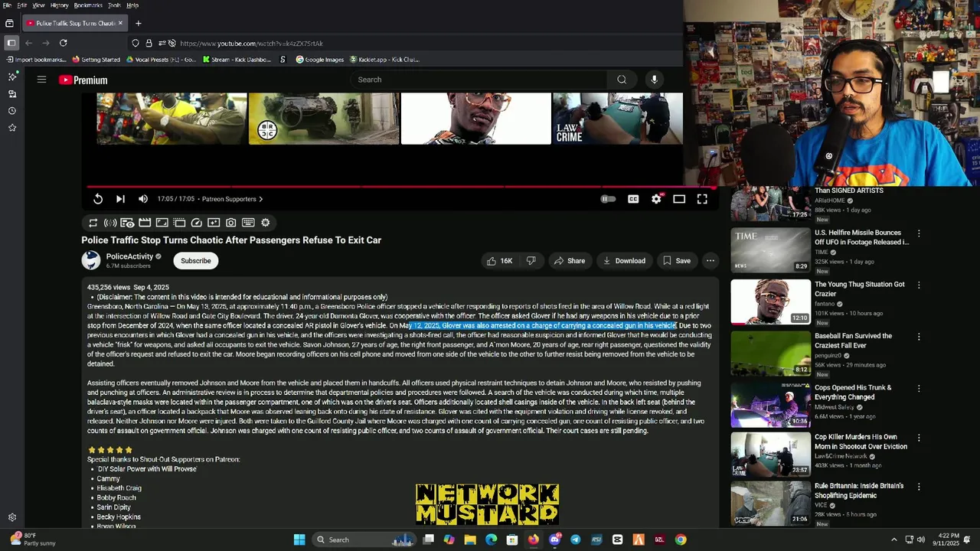Click the cinema clapperboard icon below player

pos(145,223)
